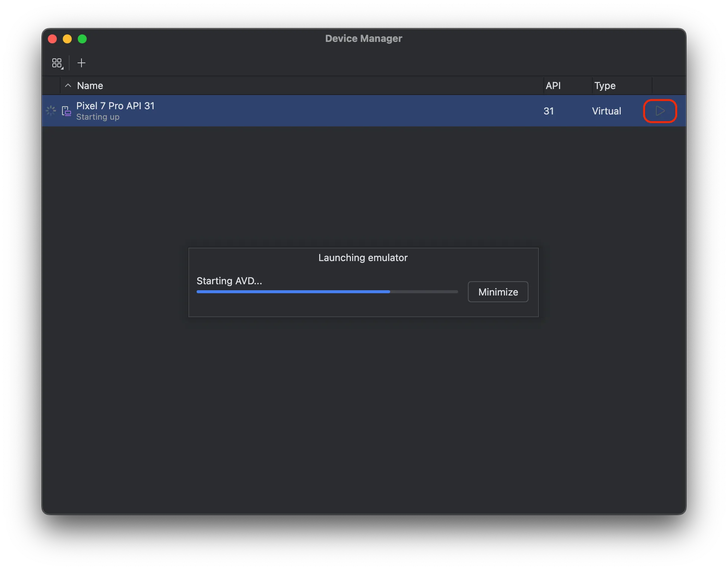Click the Starting AVD progress bar
728x570 pixels.
click(x=327, y=292)
